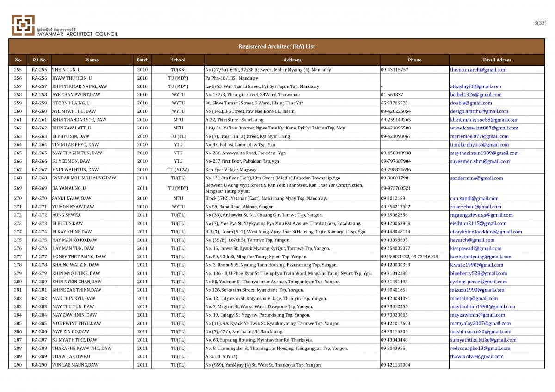Click the 'Name' column header
The width and height of the screenshot is (555, 392).
click(92, 60)
